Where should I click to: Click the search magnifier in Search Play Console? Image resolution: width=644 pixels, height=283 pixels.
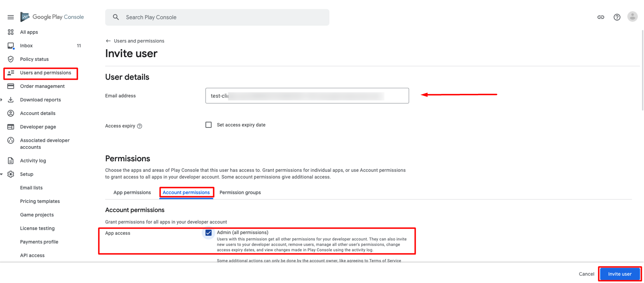[116, 17]
